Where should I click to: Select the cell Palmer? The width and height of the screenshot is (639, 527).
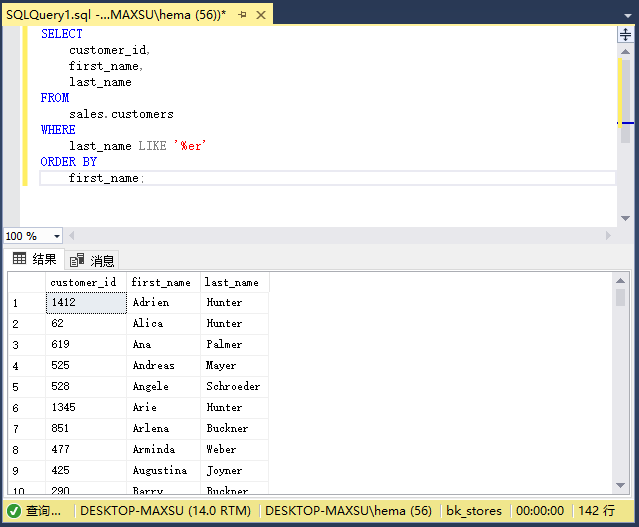[234, 345]
